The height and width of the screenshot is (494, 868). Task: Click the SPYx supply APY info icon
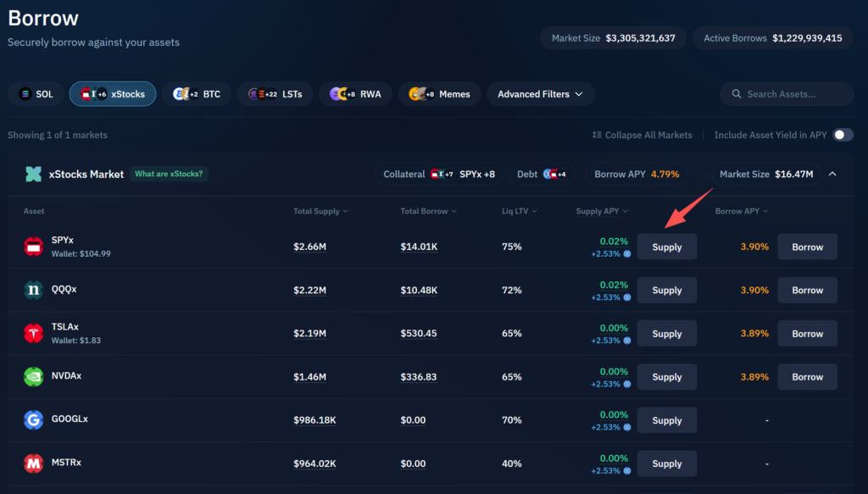point(626,253)
